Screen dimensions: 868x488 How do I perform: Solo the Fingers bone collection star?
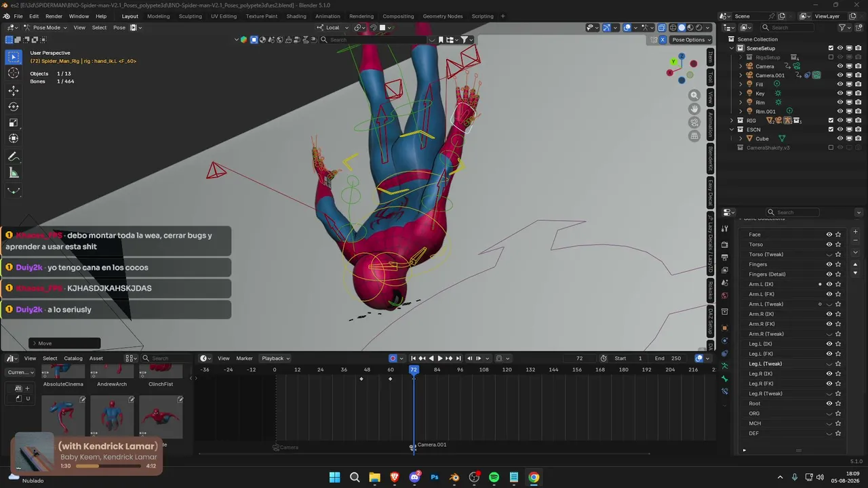[838, 264]
